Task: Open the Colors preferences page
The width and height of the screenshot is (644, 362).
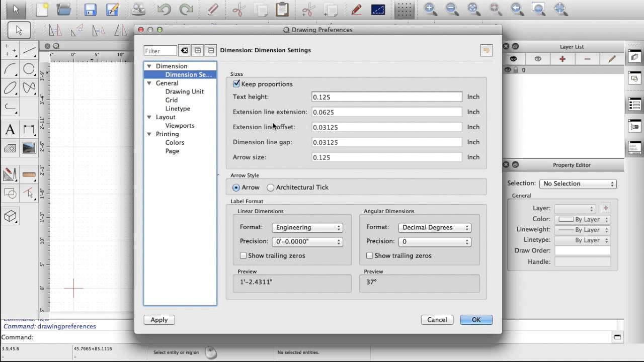Action: [x=175, y=143]
